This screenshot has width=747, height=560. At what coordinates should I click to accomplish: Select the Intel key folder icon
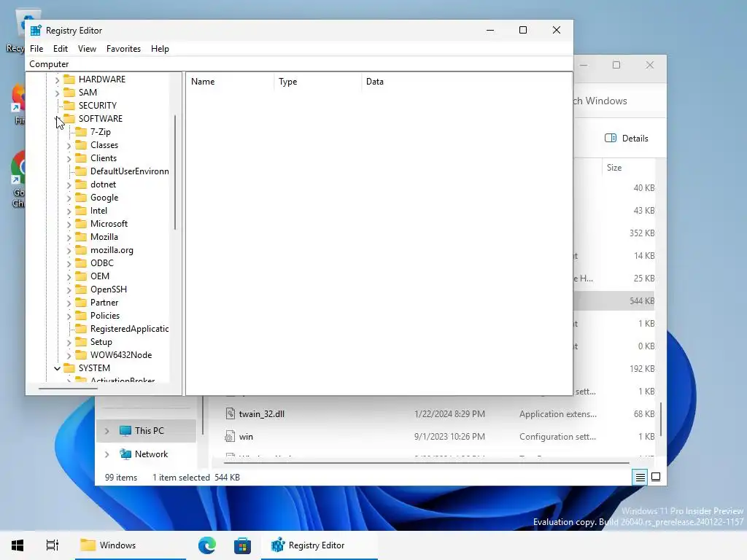click(82, 211)
